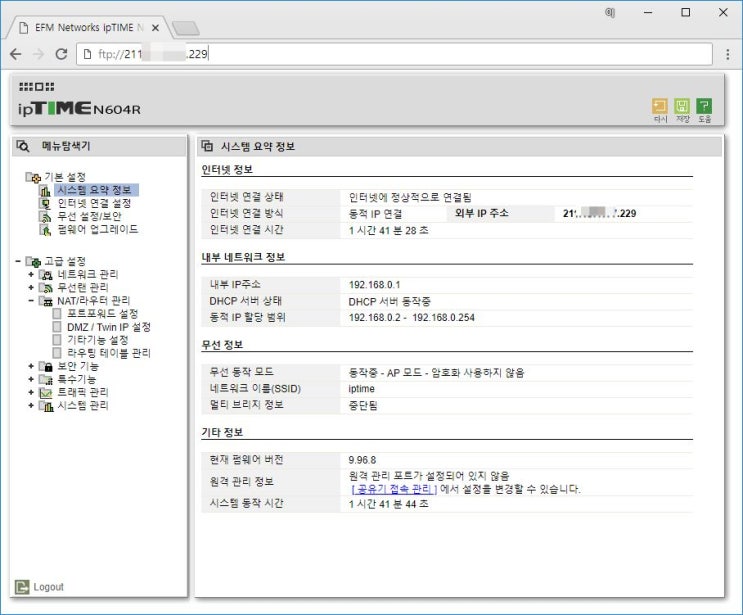This screenshot has height=615, width=743.
Task: Open 인터넷 연결 설정 menu item
Action: coord(94,204)
